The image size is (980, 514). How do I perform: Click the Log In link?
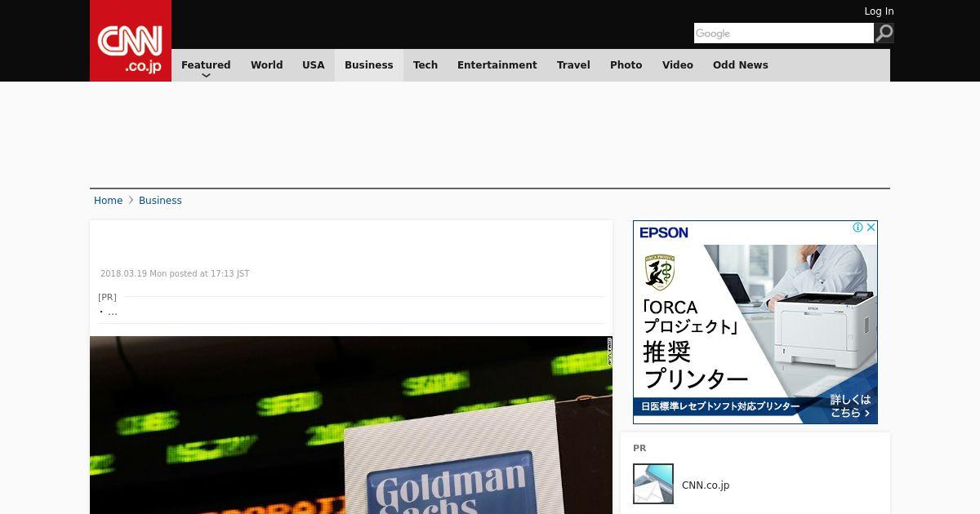[x=879, y=11]
